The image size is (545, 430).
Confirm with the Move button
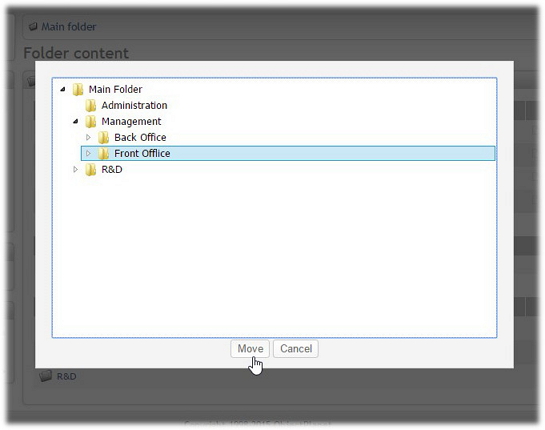click(250, 349)
